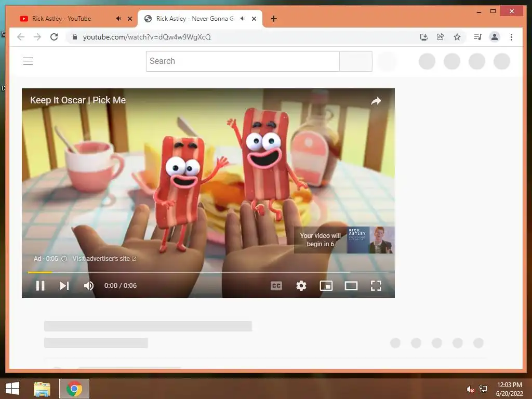The height and width of the screenshot is (399, 532).
Task: Go back to previous page
Action: pyautogui.click(x=21, y=37)
